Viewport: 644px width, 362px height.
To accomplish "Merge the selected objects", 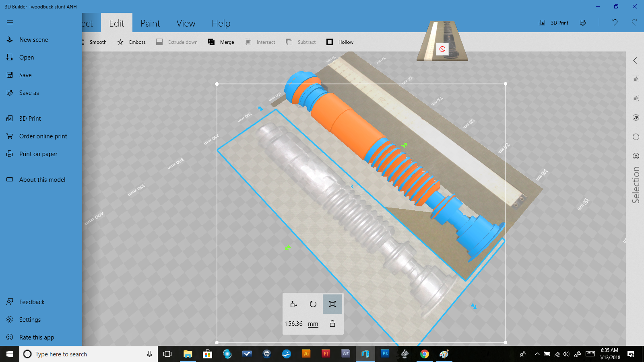I will 221,42.
